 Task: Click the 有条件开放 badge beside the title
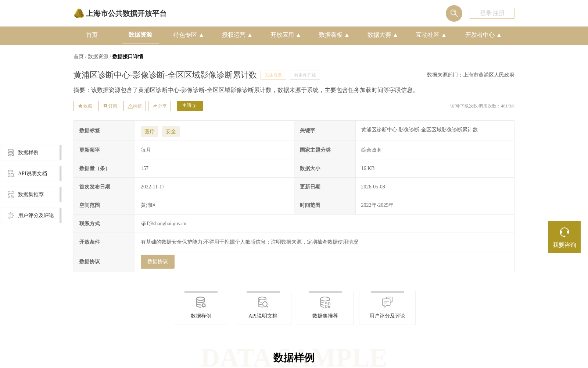coord(305,75)
